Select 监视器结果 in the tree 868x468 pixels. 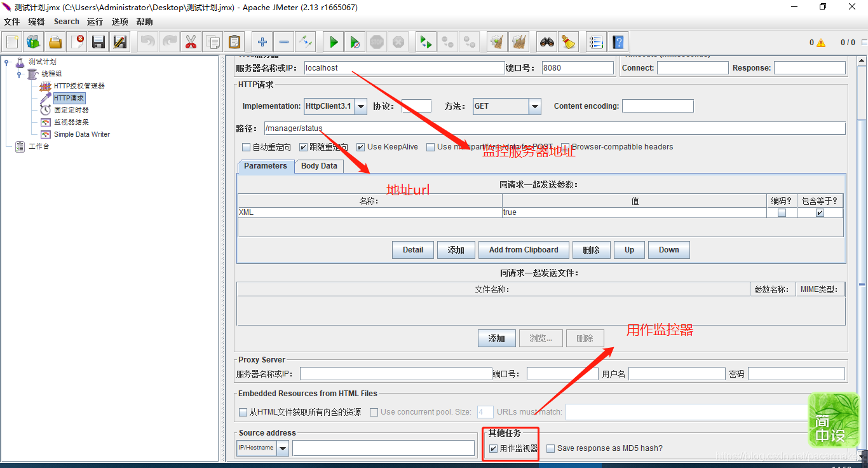(71, 122)
